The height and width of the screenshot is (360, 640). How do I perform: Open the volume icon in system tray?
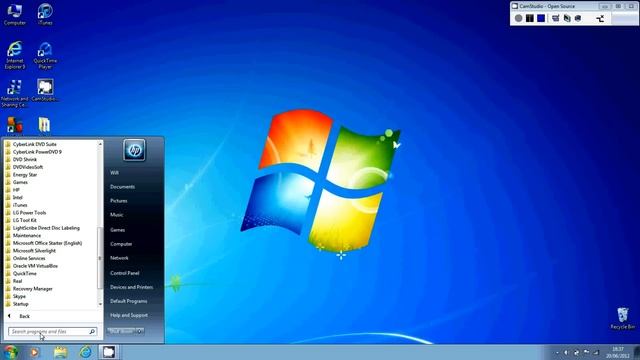click(x=566, y=352)
